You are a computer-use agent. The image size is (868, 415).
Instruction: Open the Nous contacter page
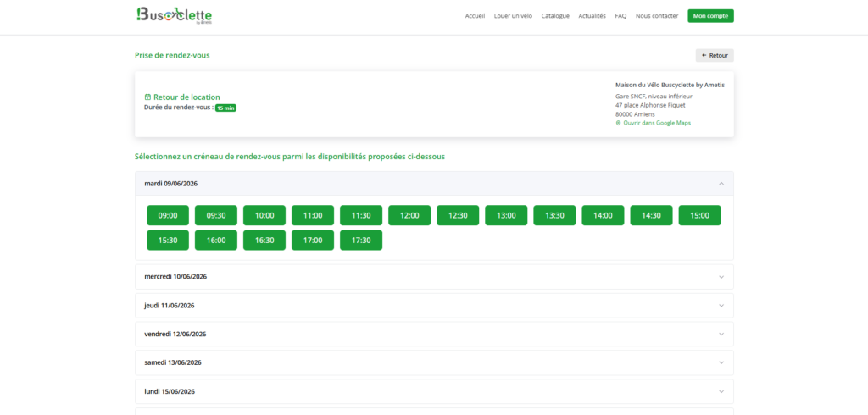(657, 16)
